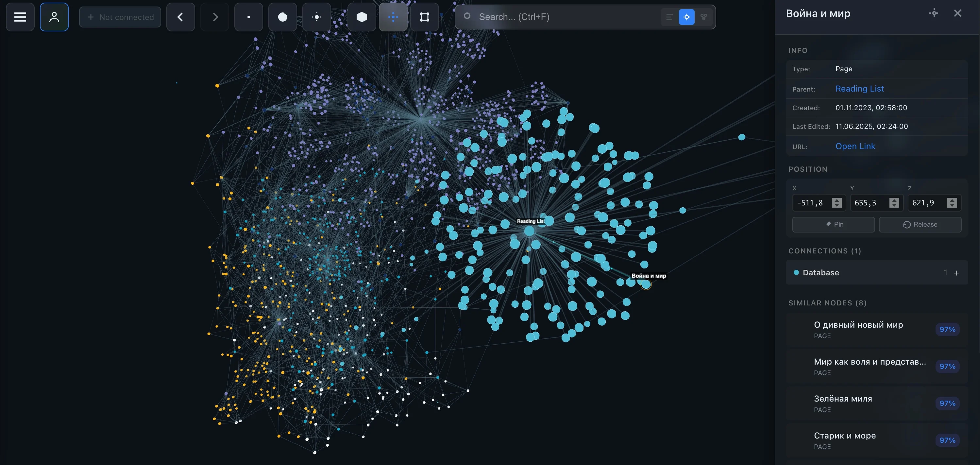Click the user profile icon
The image size is (980, 465).
click(x=54, y=17)
